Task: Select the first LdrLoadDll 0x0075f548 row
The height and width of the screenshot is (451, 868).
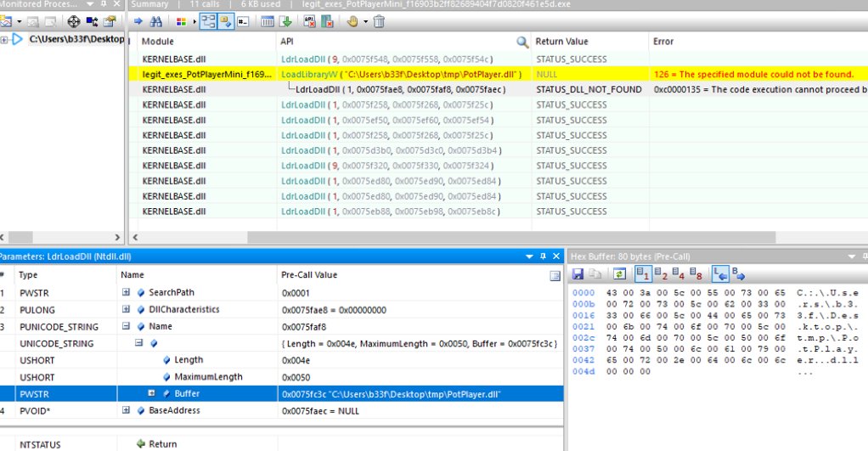Action: [499, 59]
